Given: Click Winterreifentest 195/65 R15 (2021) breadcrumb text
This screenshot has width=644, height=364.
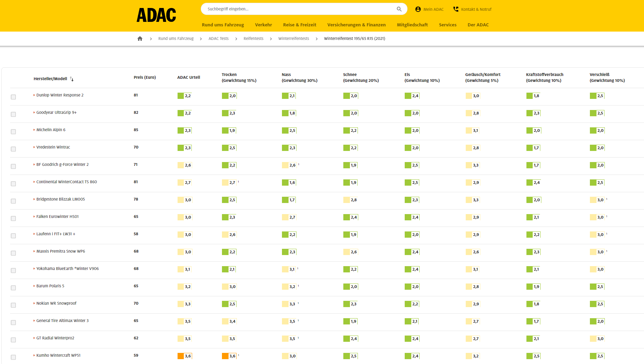Looking at the screenshot, I should click(354, 39).
